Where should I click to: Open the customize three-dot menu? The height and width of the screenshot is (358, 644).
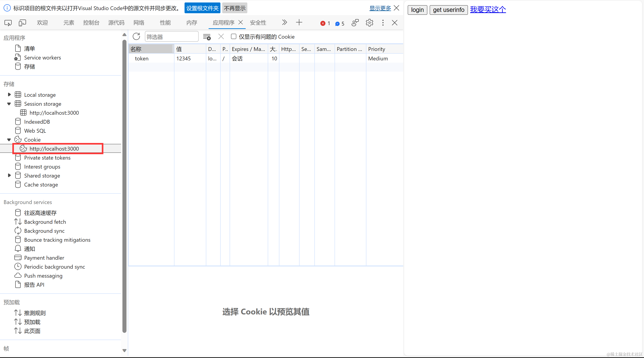click(x=383, y=23)
